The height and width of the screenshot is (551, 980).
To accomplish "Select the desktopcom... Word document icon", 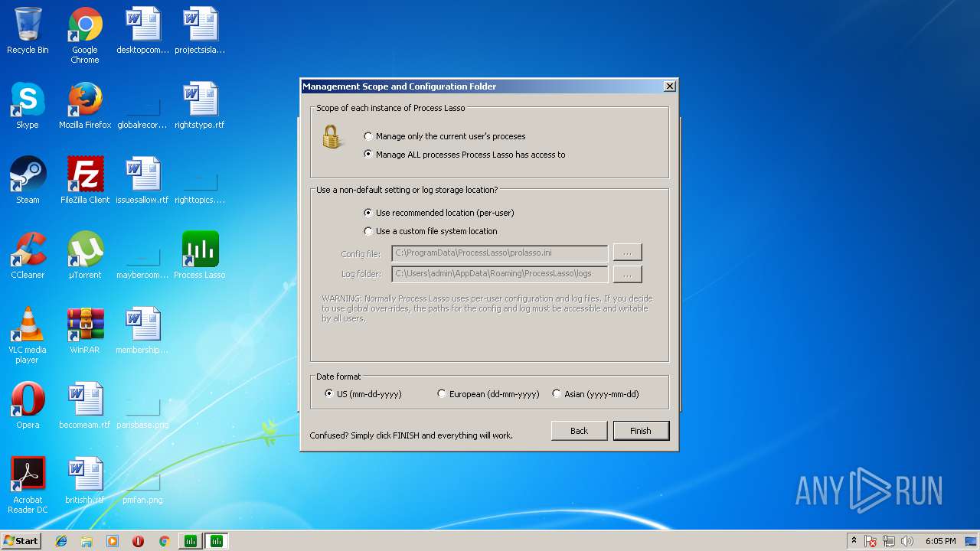I will (x=143, y=31).
